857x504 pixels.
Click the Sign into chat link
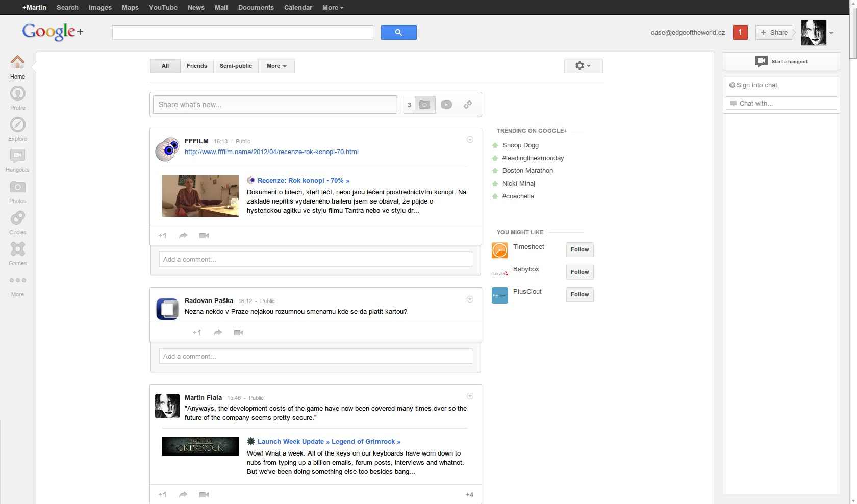click(x=757, y=85)
